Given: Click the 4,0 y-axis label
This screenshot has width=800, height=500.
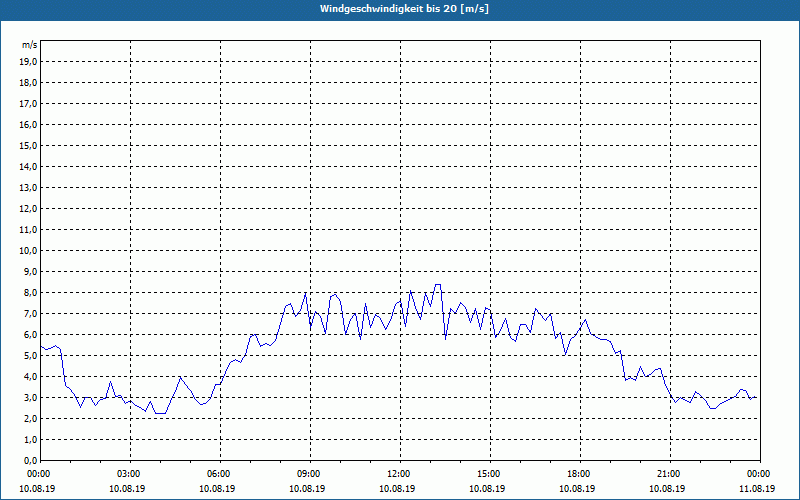Looking at the screenshot, I should tap(30, 377).
